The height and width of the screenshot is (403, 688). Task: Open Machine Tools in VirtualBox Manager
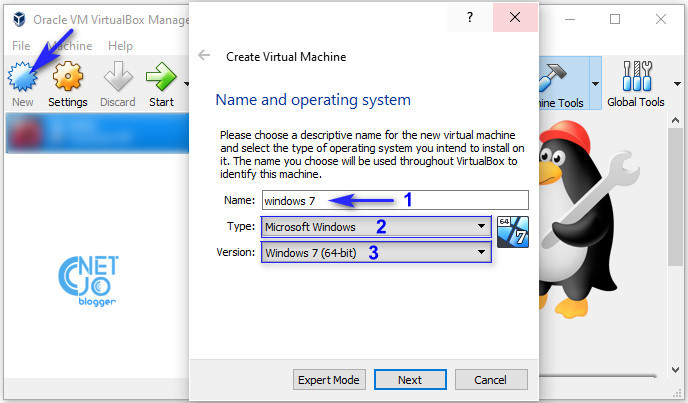[x=563, y=83]
